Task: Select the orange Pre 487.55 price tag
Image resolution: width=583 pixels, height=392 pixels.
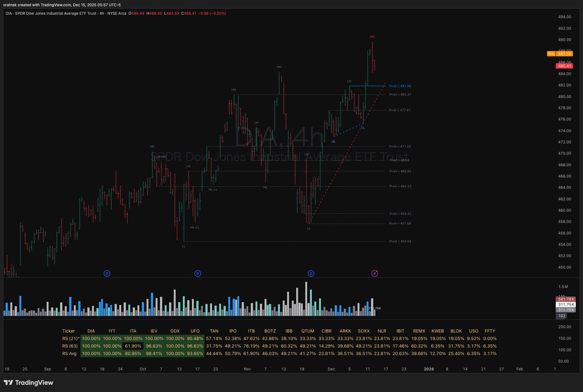Action: tap(561, 53)
